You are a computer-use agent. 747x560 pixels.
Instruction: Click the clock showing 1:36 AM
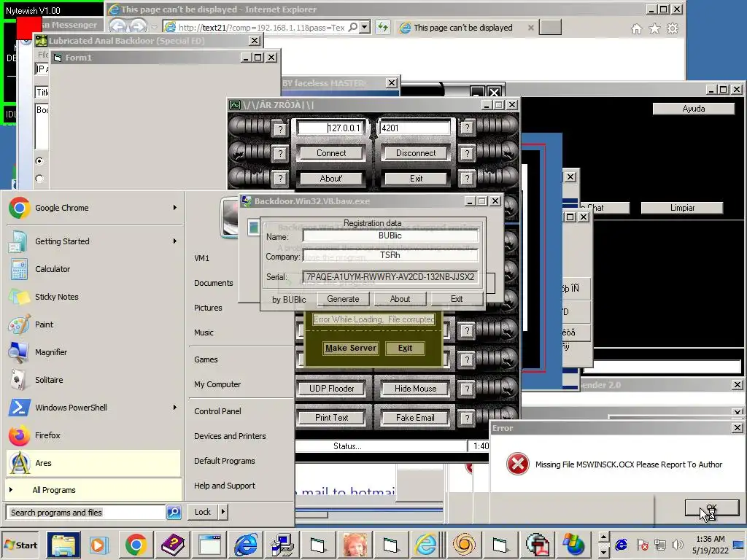pyautogui.click(x=711, y=539)
